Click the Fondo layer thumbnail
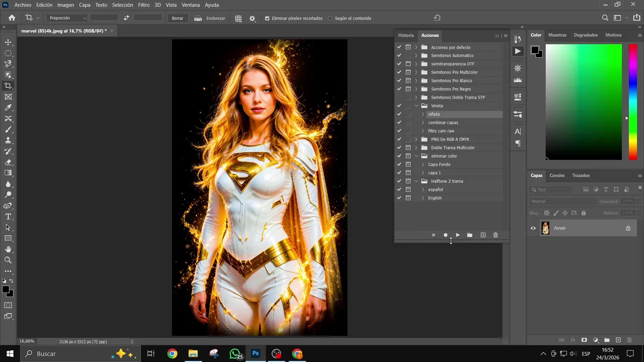This screenshot has height=362, width=644. click(x=545, y=228)
